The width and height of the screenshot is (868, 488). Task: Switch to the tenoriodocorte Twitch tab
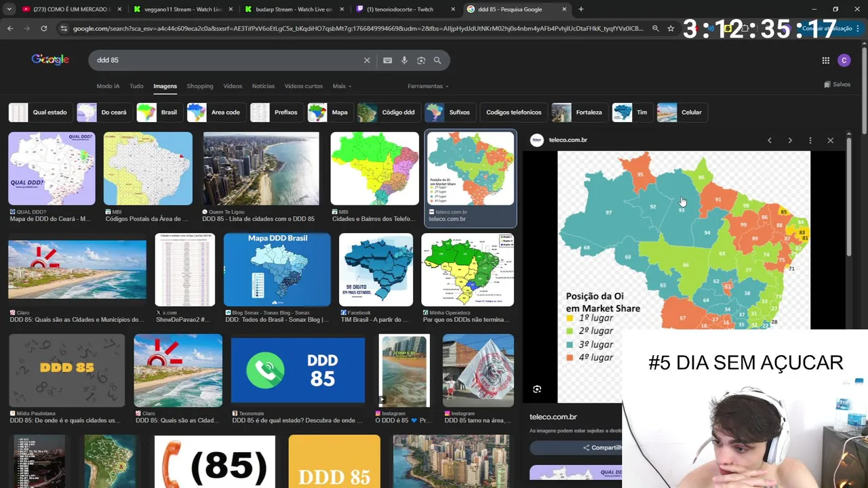(x=406, y=9)
